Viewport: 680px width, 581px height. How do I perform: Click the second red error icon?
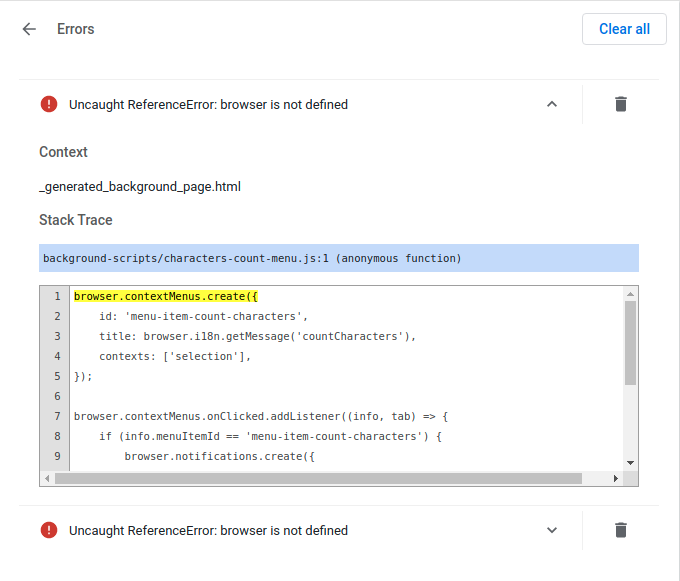49,530
